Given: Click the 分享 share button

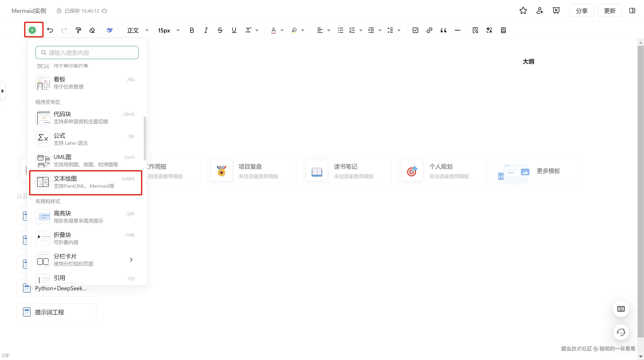Looking at the screenshot, I should click(581, 11).
